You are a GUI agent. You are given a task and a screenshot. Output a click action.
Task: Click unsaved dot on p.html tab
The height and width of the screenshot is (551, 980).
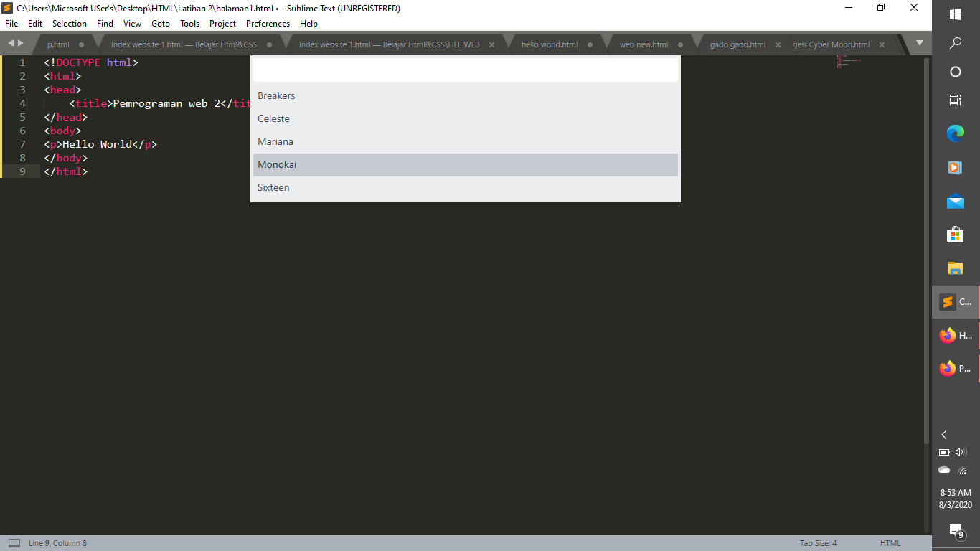coord(81,44)
